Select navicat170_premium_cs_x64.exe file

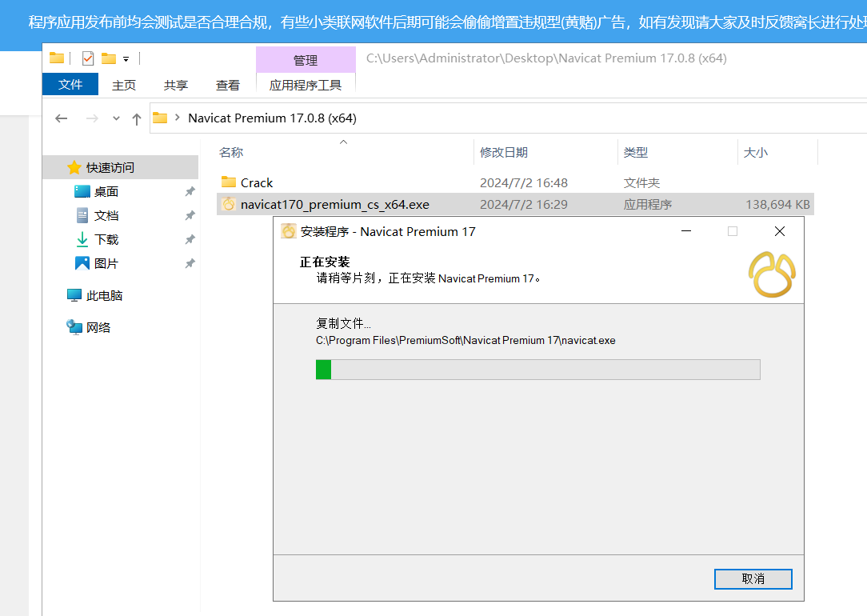click(x=334, y=204)
